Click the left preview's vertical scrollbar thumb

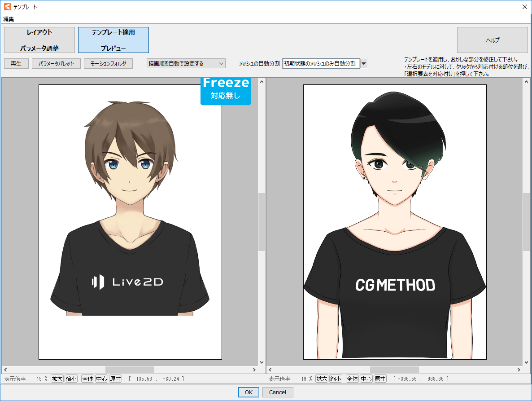(x=262, y=221)
